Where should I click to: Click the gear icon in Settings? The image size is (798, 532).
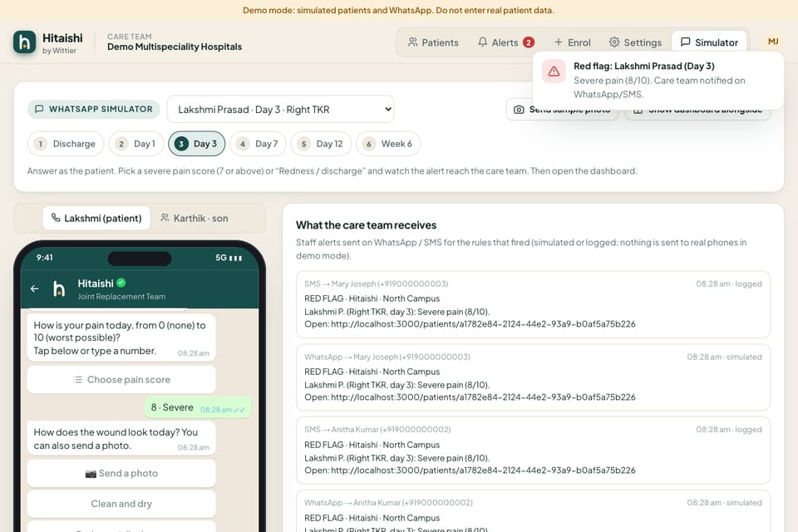(x=614, y=42)
